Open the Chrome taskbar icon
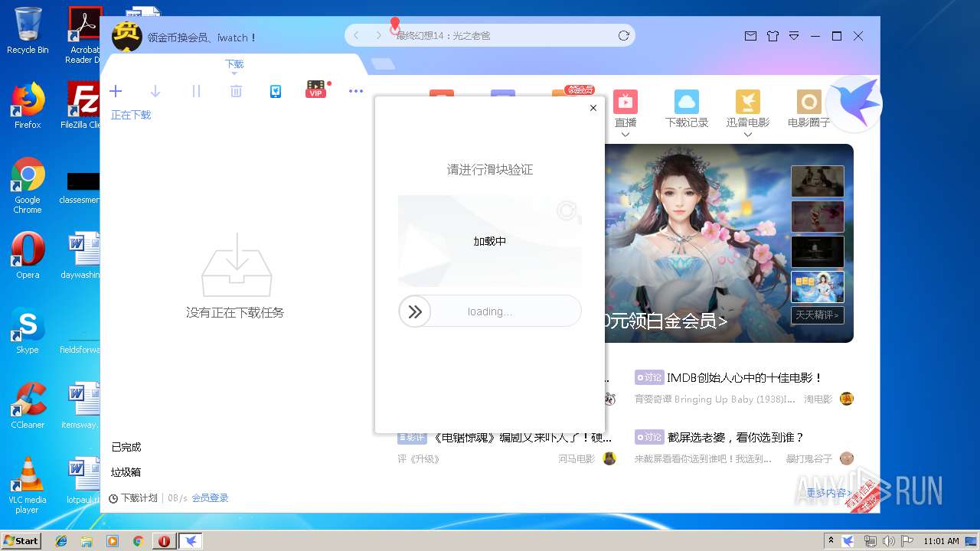This screenshot has height=551, width=980. click(138, 541)
